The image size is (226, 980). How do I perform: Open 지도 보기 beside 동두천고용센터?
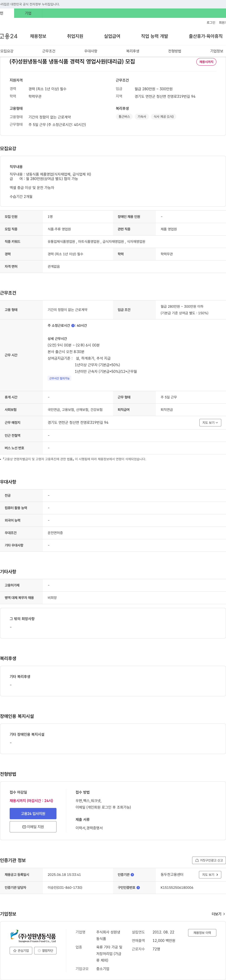tap(210, 875)
